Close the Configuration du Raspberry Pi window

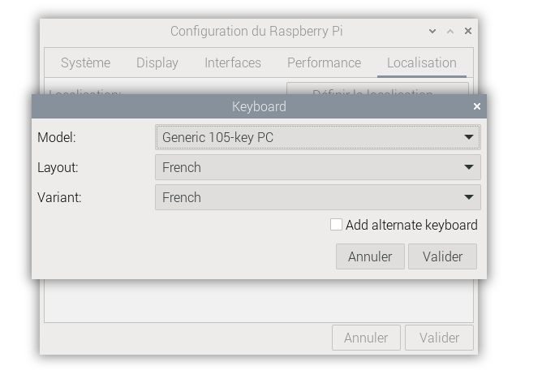point(468,31)
